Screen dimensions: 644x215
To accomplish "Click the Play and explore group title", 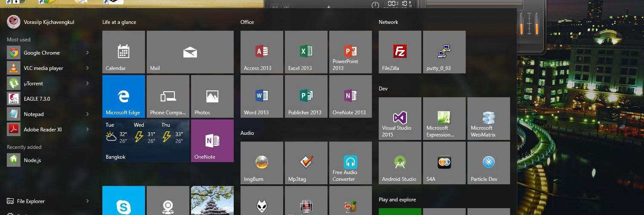I will click(x=397, y=200).
